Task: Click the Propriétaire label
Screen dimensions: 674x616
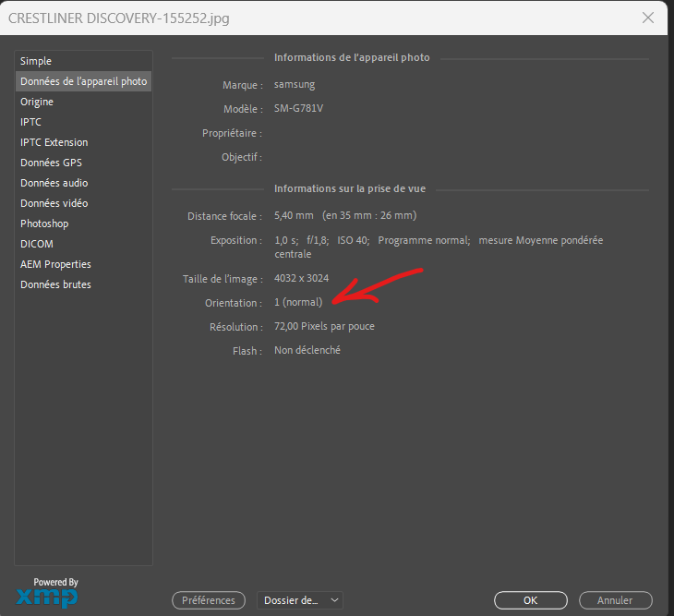Action: pos(232,133)
